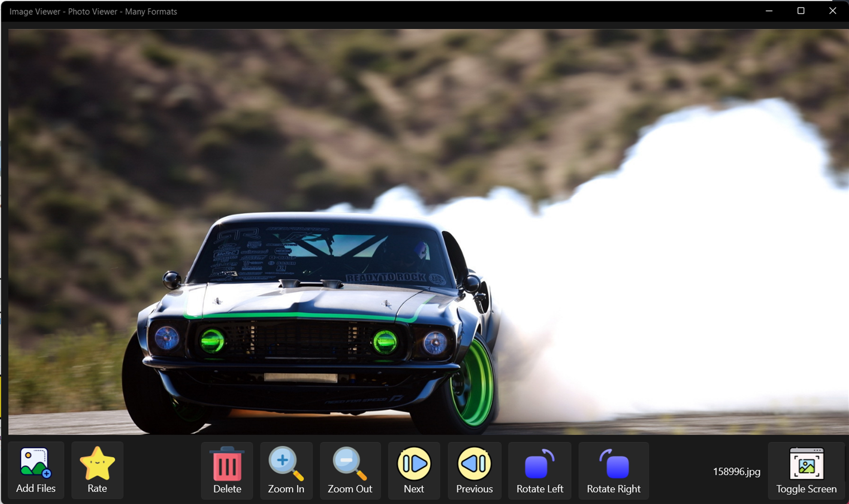Maximize the Image Viewer window

tap(800, 11)
